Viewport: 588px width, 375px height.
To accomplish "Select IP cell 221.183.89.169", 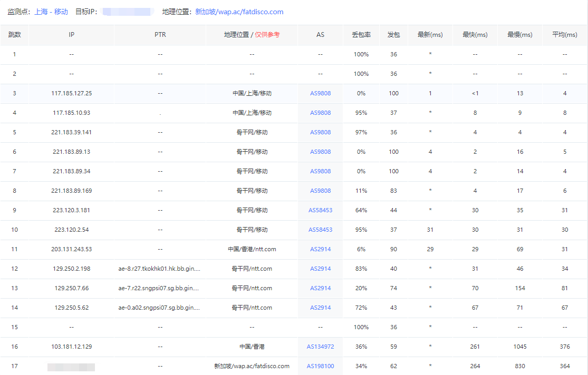I will click(x=71, y=191).
